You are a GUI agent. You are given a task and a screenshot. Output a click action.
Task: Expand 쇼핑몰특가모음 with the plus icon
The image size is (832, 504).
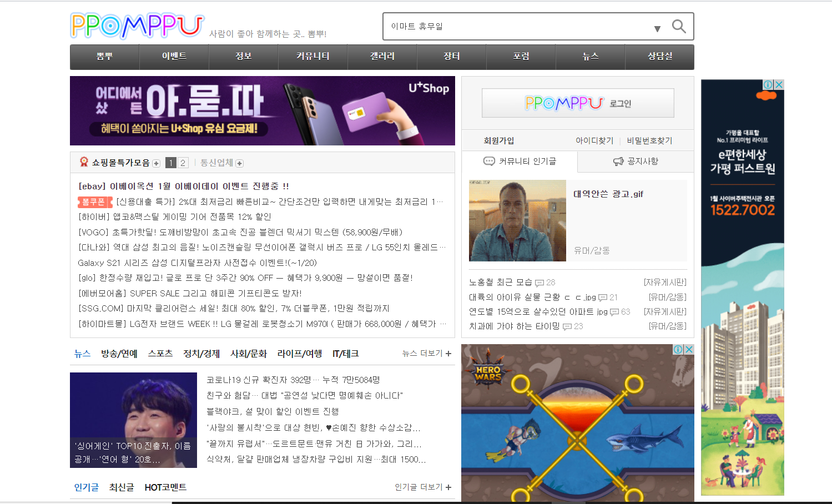(x=157, y=163)
